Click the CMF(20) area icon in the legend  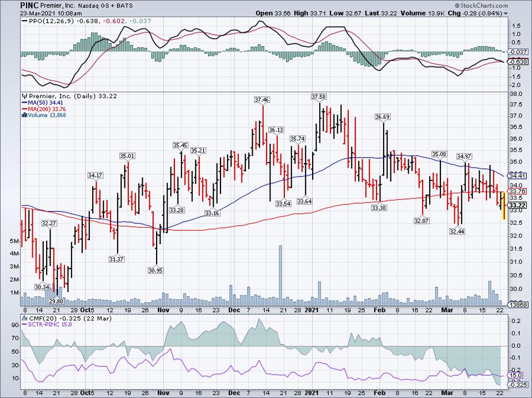point(24,318)
